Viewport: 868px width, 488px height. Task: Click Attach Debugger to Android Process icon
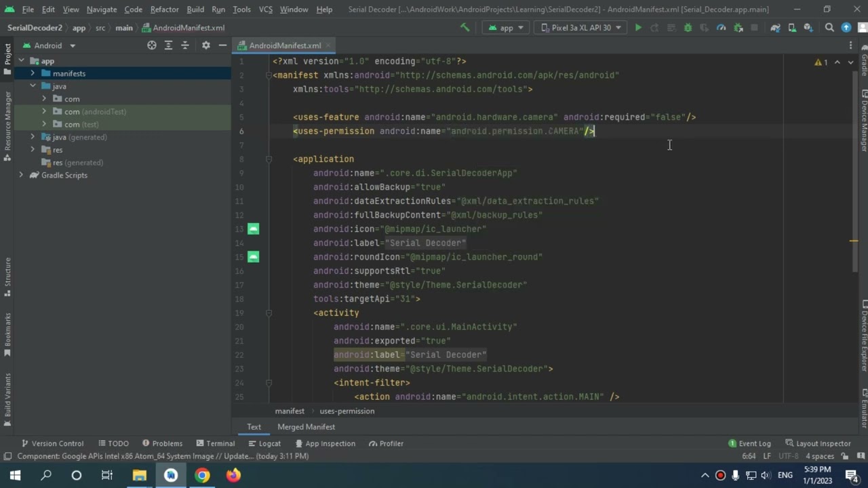tap(737, 28)
